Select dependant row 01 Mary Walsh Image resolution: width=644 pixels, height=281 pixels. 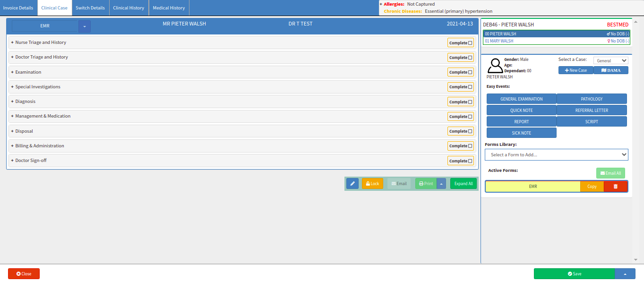click(x=557, y=41)
